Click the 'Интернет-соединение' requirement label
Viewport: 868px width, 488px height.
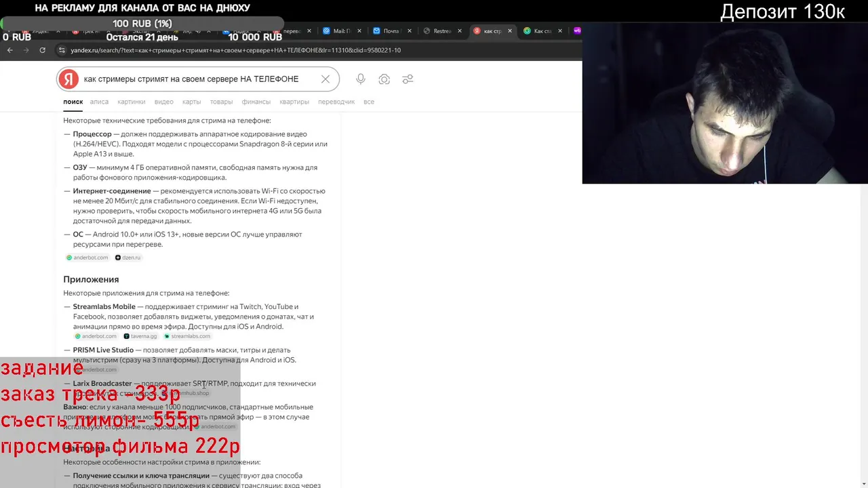[x=112, y=191]
